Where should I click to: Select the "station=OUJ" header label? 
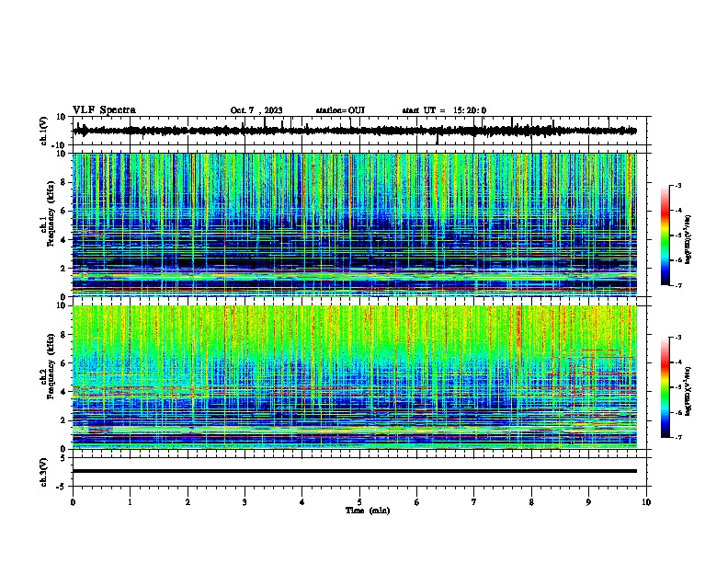pos(340,110)
